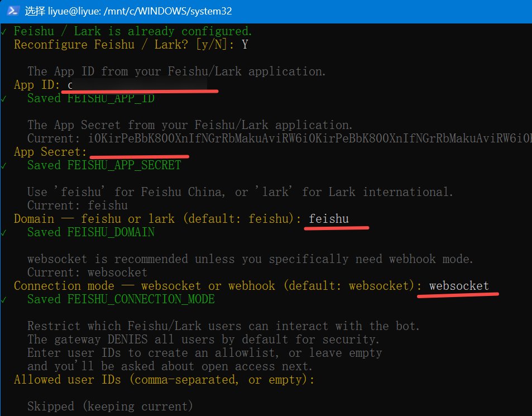This screenshot has height=416, width=532.
Task: Click 'Enter user IDs to create an allowlist' line
Action: click(205, 353)
